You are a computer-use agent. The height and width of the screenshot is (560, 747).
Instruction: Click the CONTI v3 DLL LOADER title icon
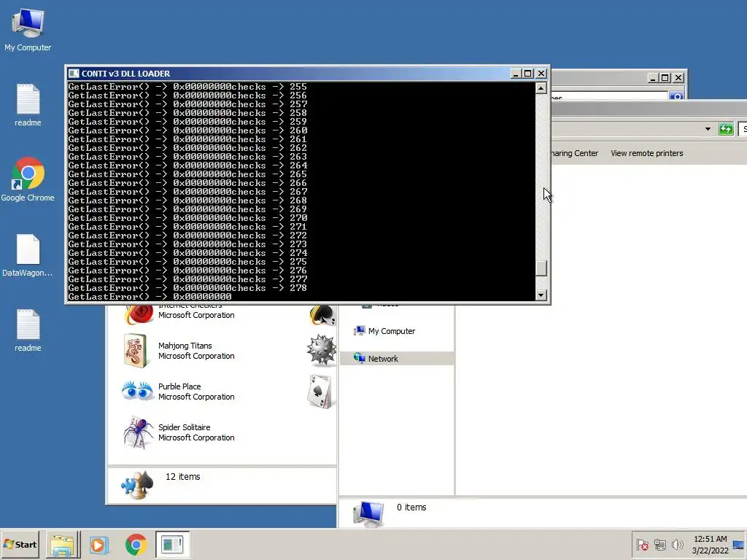tap(74, 74)
